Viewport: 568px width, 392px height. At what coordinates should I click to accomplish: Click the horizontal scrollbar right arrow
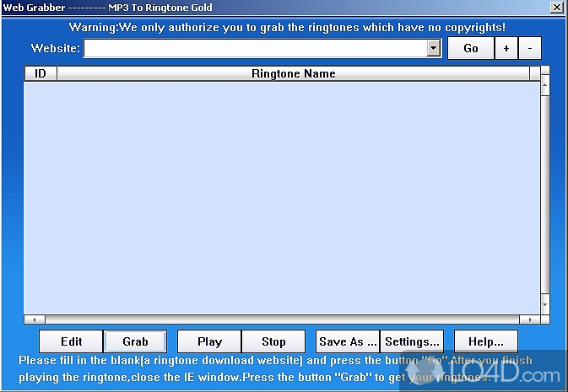click(530, 320)
